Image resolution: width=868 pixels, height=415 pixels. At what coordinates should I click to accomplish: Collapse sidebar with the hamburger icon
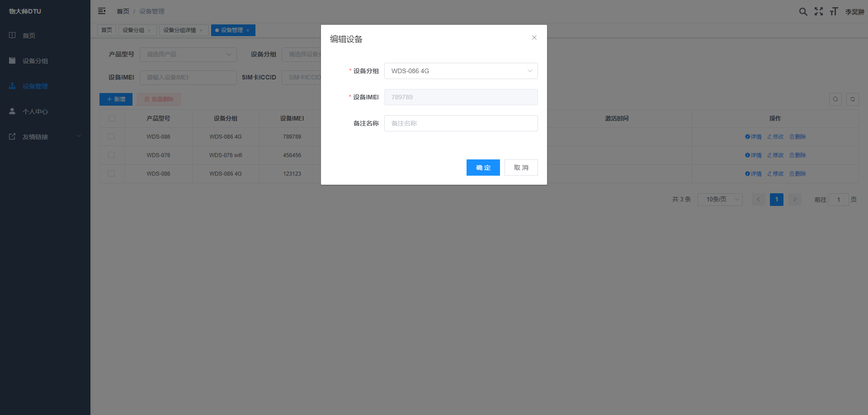tap(102, 11)
